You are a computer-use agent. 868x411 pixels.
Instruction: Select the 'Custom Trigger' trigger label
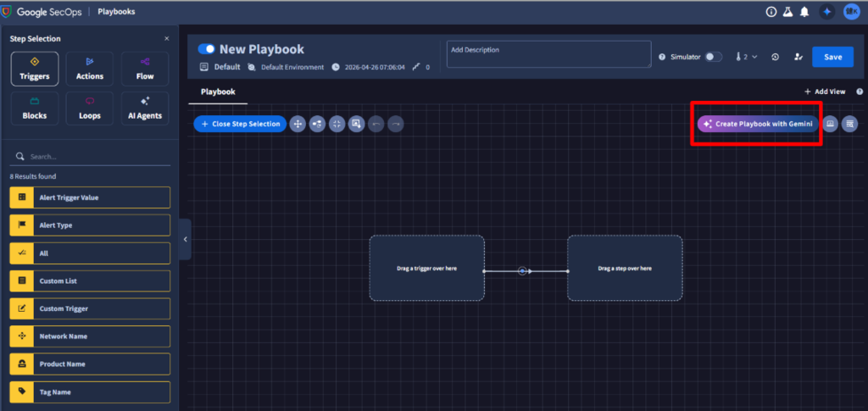tap(64, 308)
